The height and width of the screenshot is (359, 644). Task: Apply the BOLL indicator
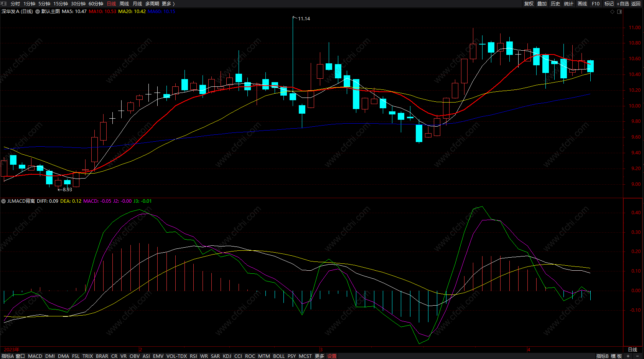(279, 356)
